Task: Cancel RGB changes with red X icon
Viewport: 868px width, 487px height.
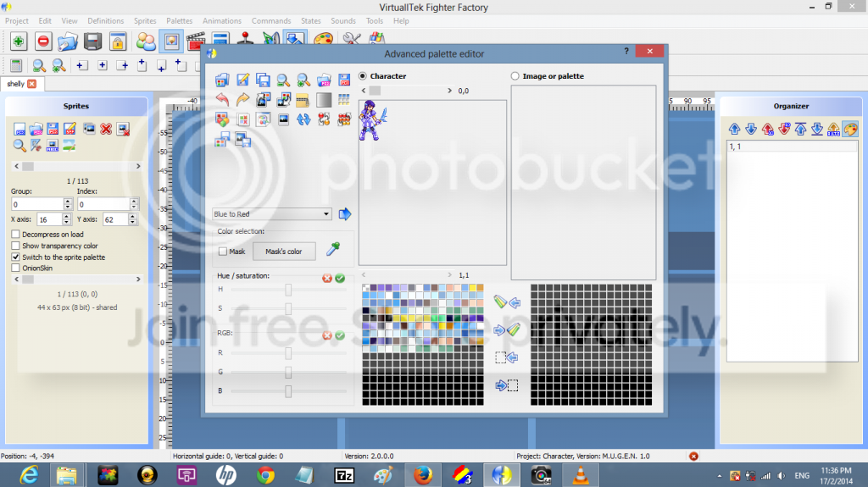Action: tap(327, 335)
